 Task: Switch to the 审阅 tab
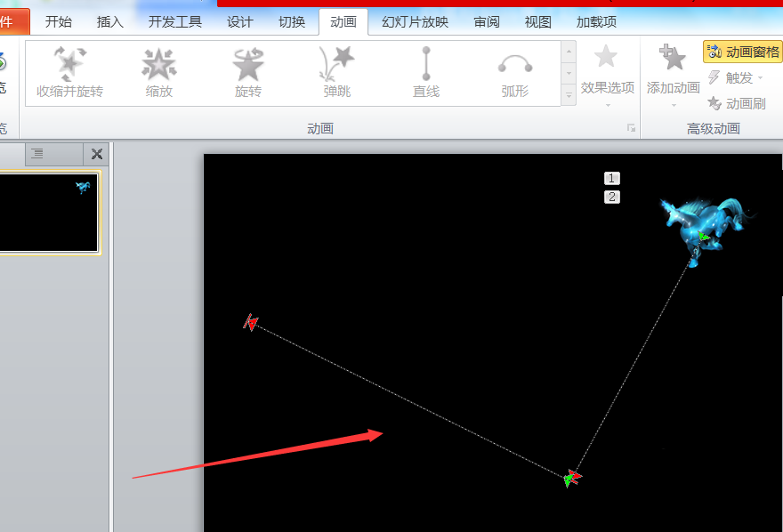click(487, 22)
